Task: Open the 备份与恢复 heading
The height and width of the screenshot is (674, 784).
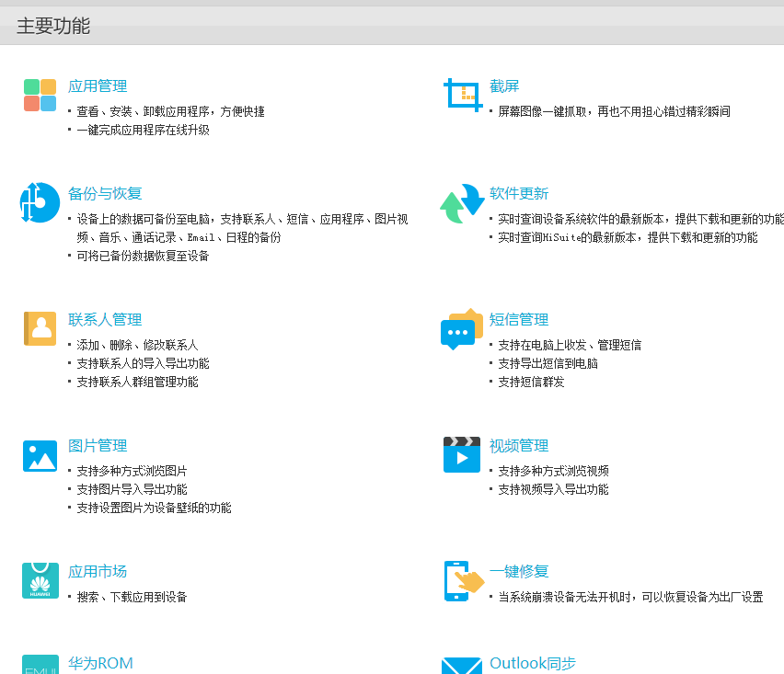Action: click(105, 193)
